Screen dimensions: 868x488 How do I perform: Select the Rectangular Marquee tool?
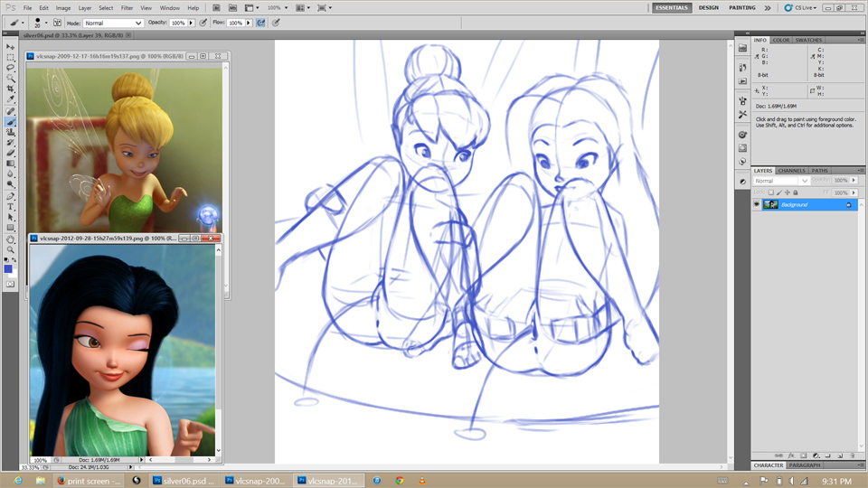[11, 58]
